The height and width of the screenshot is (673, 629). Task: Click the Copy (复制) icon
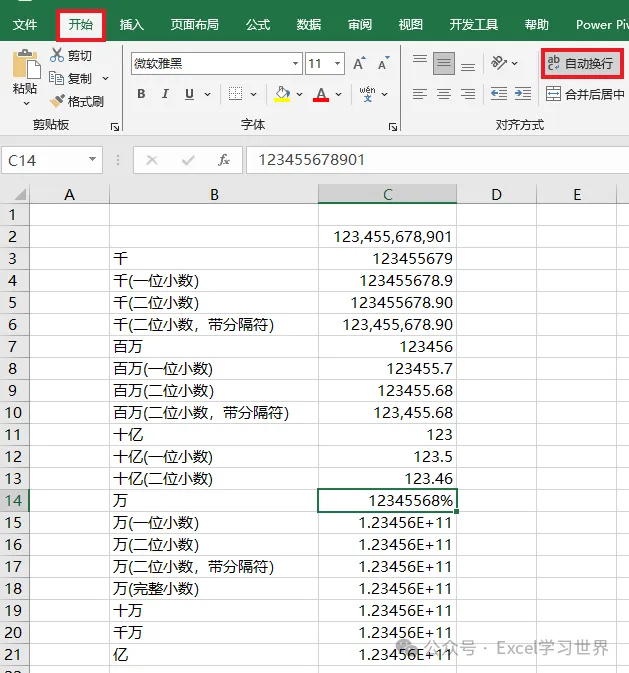click(x=57, y=78)
